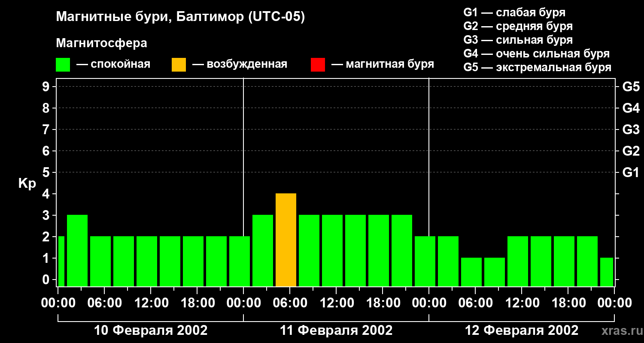The height and width of the screenshot is (343, 644).
Task: Click the '10 Февраля 2002' date label
Action: point(151,331)
